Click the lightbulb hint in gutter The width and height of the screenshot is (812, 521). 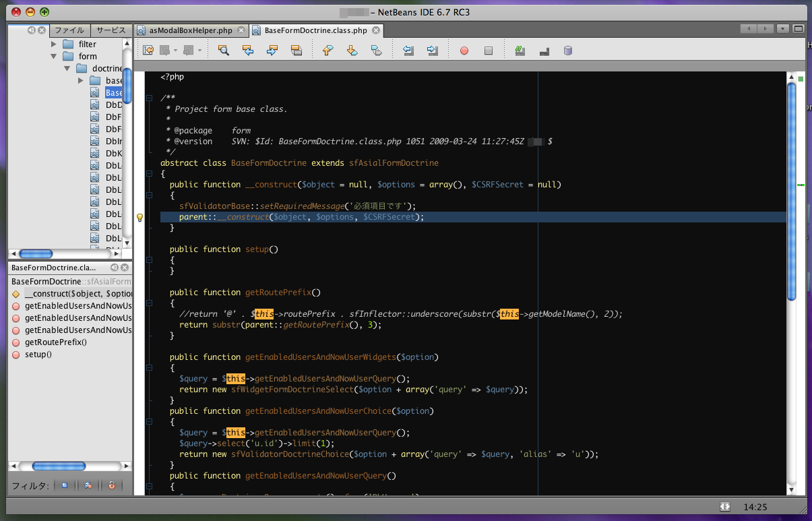[x=139, y=218]
